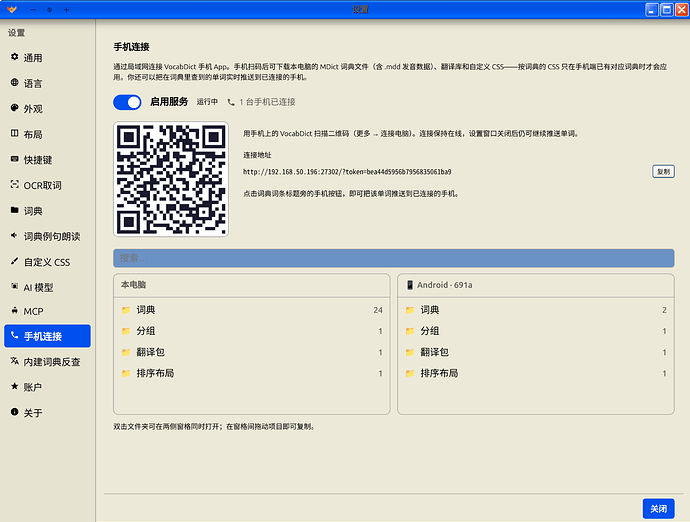Click the star icon beside 账户
Image resolution: width=690 pixels, height=522 pixels.
[15, 386]
